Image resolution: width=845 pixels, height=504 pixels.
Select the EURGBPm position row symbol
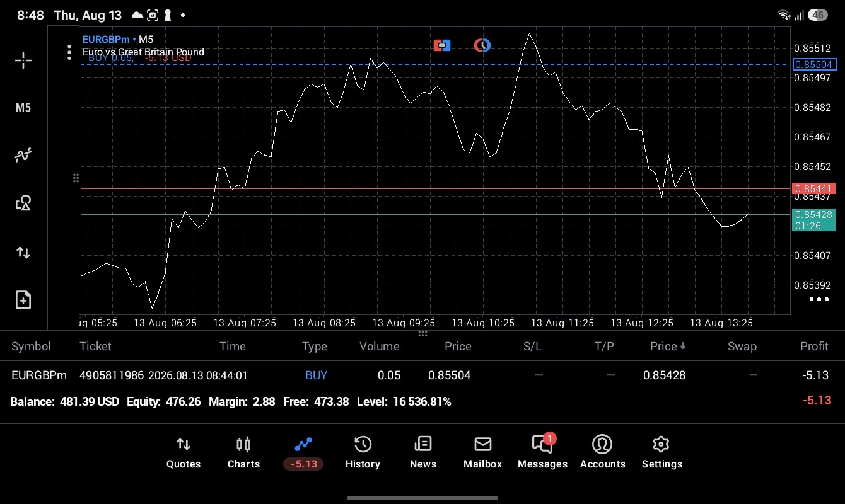point(39,375)
